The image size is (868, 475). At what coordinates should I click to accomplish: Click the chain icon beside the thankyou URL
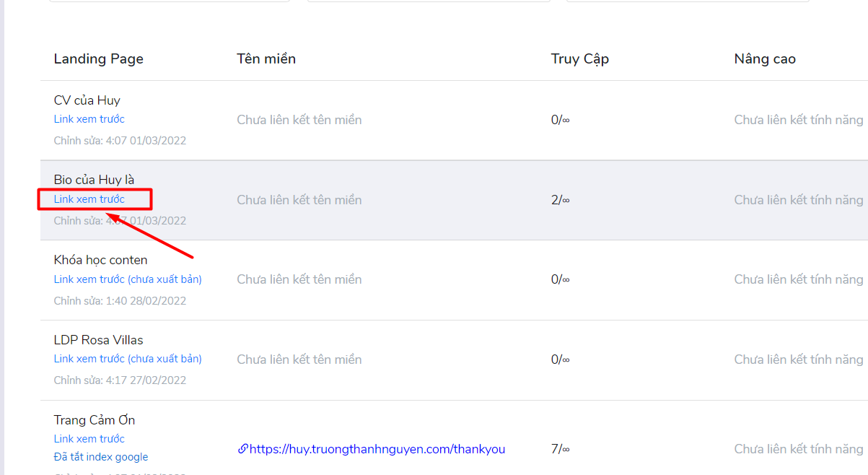point(243,449)
